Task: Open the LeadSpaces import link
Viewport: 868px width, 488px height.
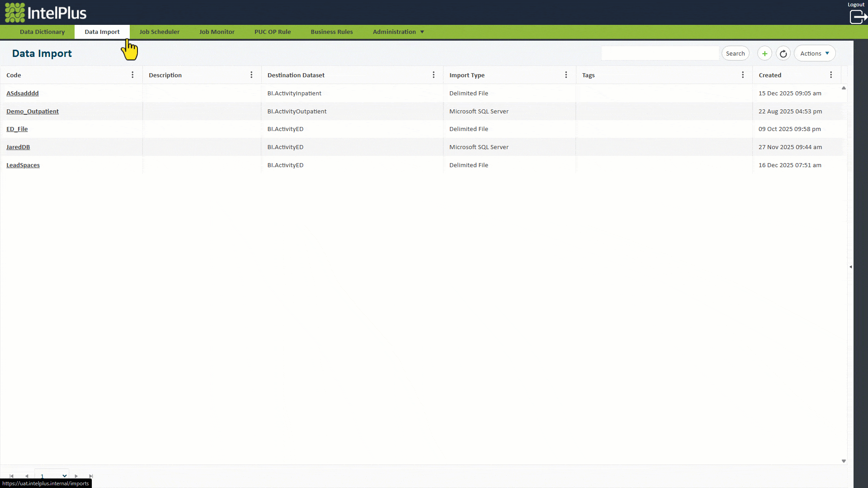Action: [23, 165]
